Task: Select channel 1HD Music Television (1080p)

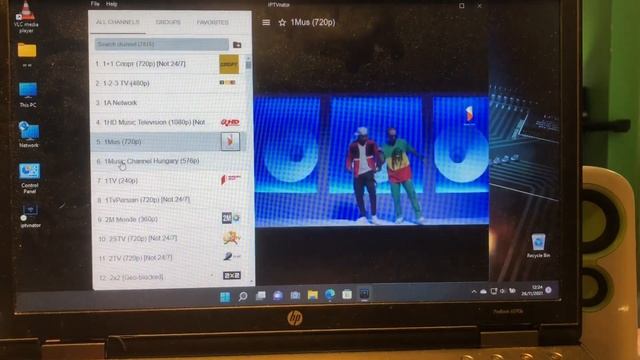Action: 168,122
